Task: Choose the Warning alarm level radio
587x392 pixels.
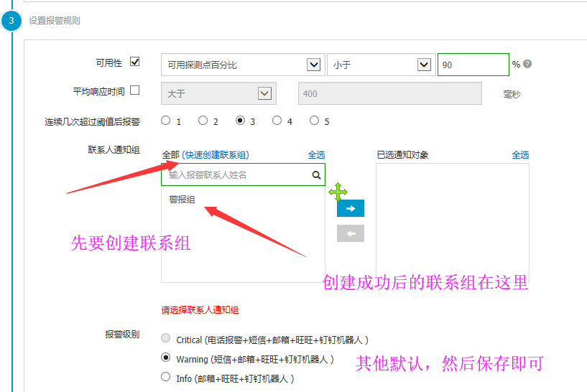Action: click(165, 358)
